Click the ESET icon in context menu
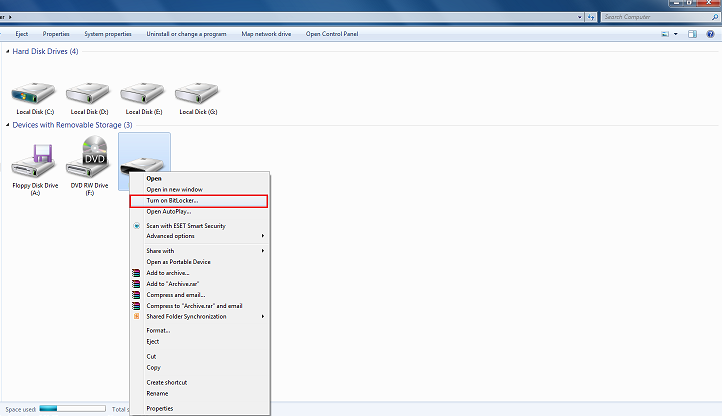 [136, 226]
